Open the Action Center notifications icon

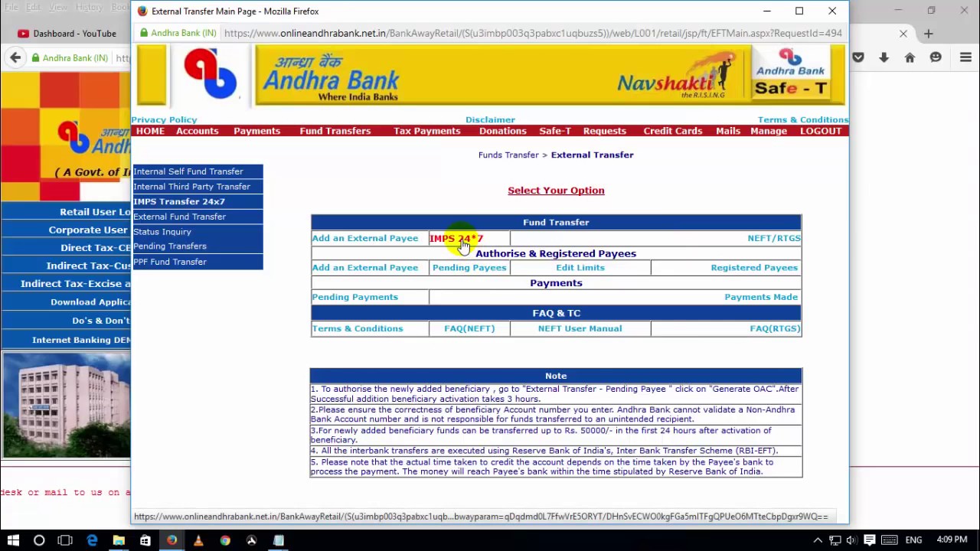point(869,540)
